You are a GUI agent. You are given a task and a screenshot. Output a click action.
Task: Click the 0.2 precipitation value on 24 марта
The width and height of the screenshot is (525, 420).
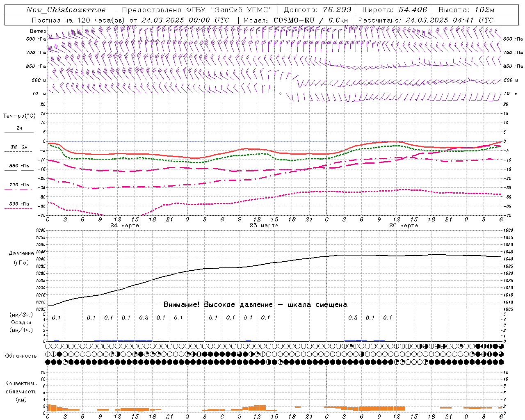click(144, 317)
